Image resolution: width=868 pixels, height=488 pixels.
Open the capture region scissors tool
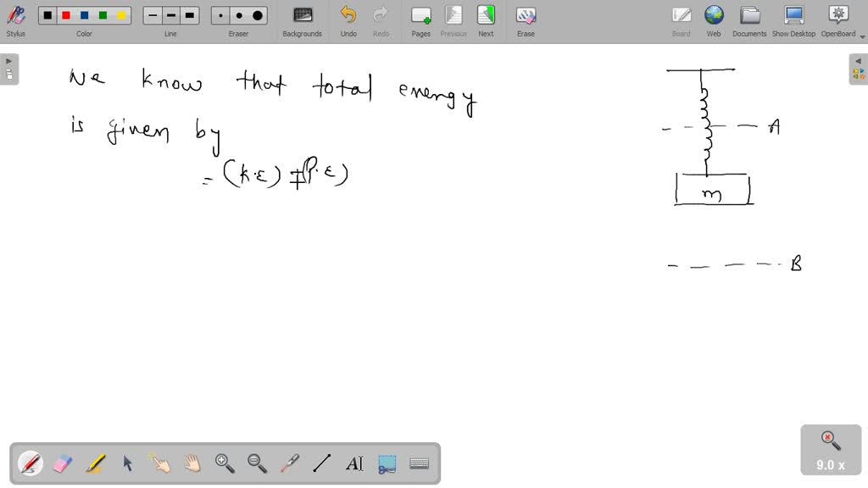coord(387,463)
